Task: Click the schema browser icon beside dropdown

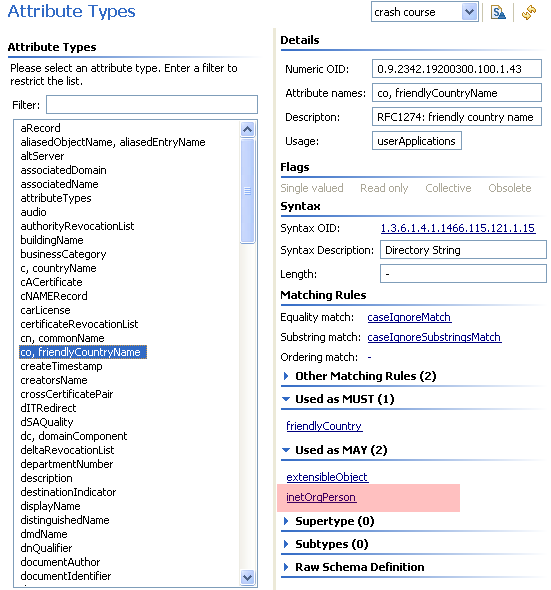Action: pos(498,12)
